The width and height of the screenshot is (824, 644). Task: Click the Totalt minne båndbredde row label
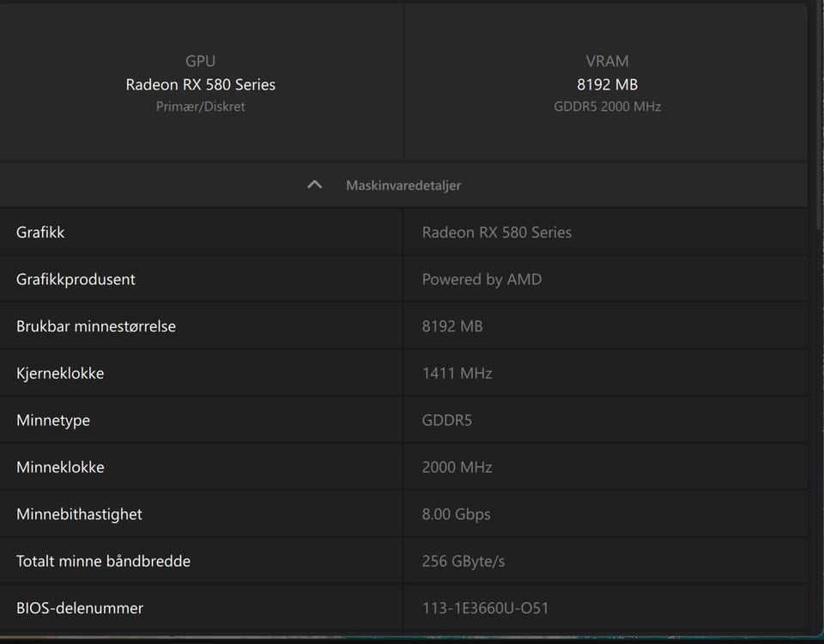103,562
